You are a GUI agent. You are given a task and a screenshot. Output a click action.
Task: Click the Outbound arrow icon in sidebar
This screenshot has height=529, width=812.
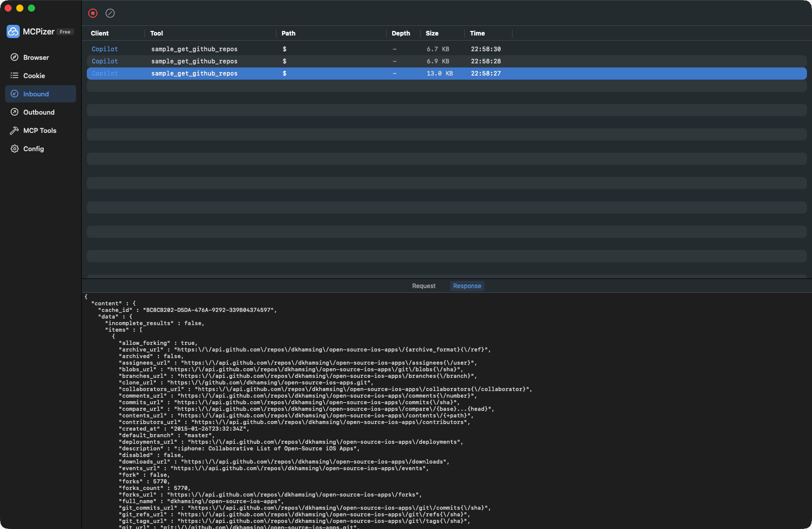[15, 112]
